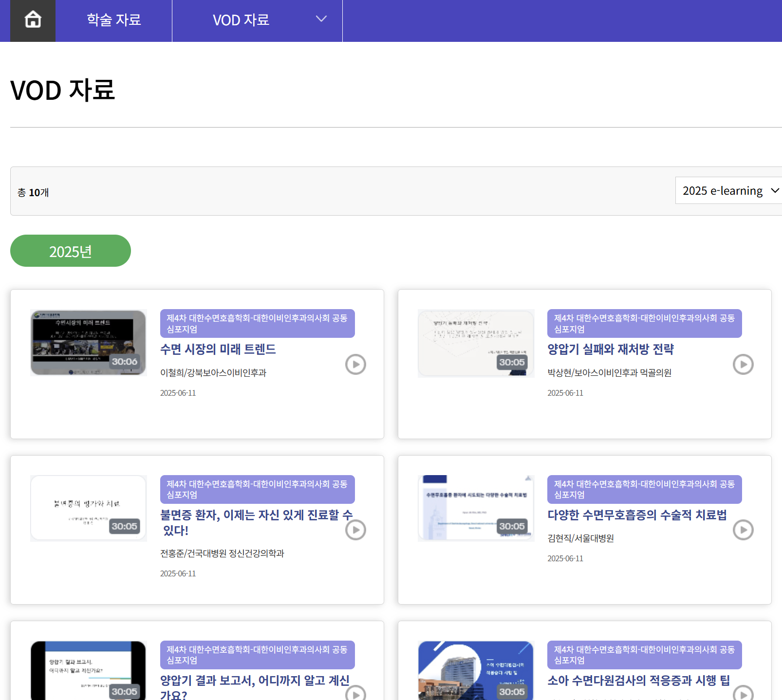Click date 2025-06-11 under 박상현 card
This screenshot has width=782, height=700.
565,393
